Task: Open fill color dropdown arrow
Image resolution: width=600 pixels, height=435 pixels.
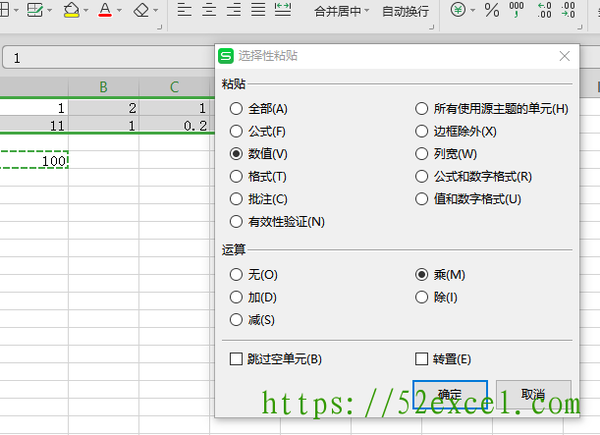Action: pos(86,10)
